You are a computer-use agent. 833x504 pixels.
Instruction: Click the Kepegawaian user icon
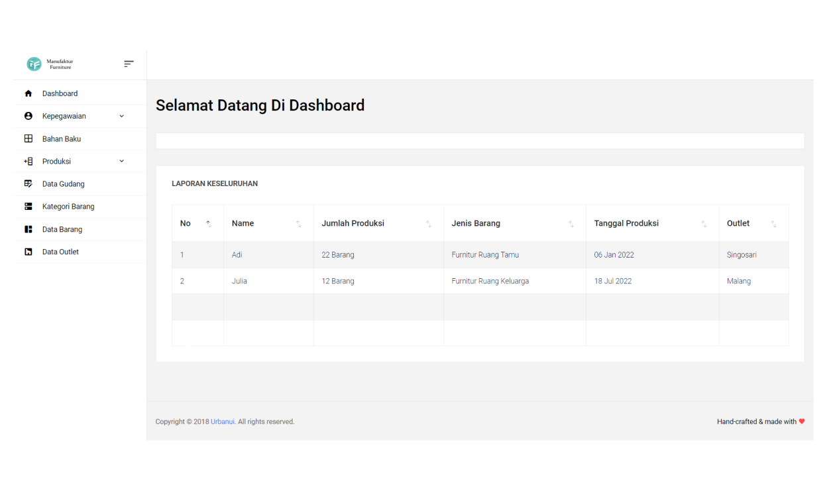click(x=28, y=117)
